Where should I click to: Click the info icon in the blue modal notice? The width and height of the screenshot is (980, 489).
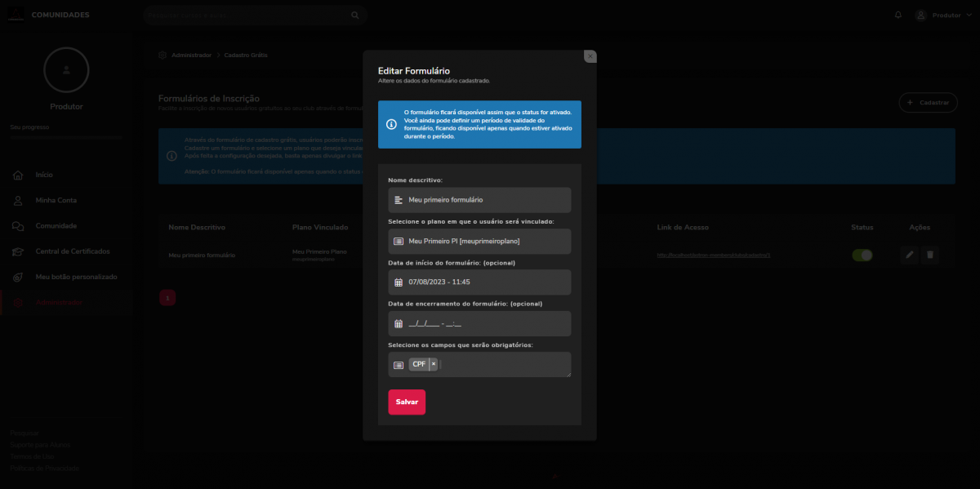point(391,124)
